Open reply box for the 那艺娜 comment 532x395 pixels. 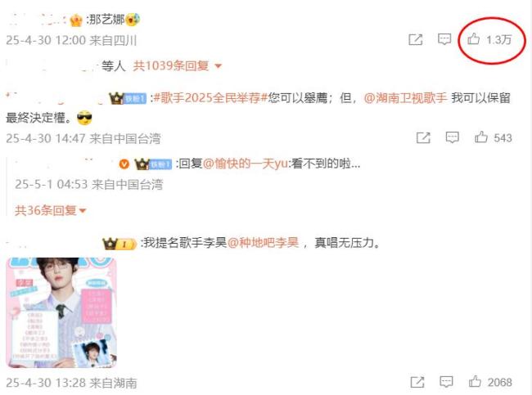pyautogui.click(x=444, y=39)
